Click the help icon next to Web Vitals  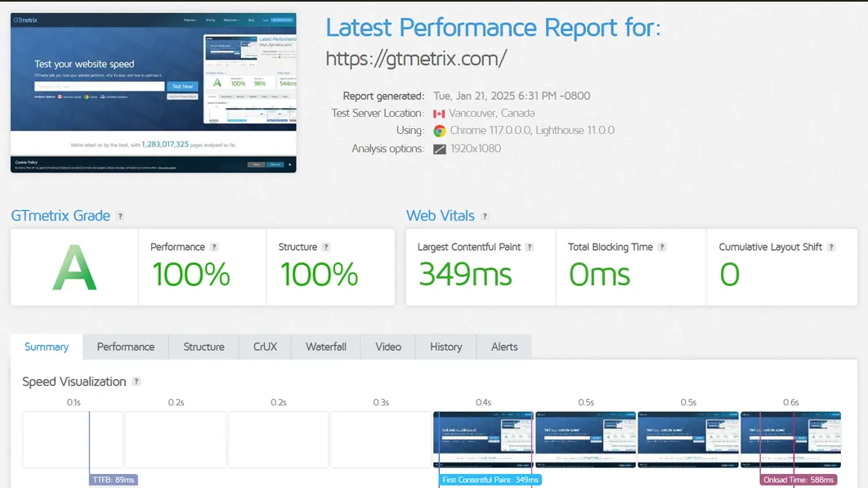click(x=485, y=217)
